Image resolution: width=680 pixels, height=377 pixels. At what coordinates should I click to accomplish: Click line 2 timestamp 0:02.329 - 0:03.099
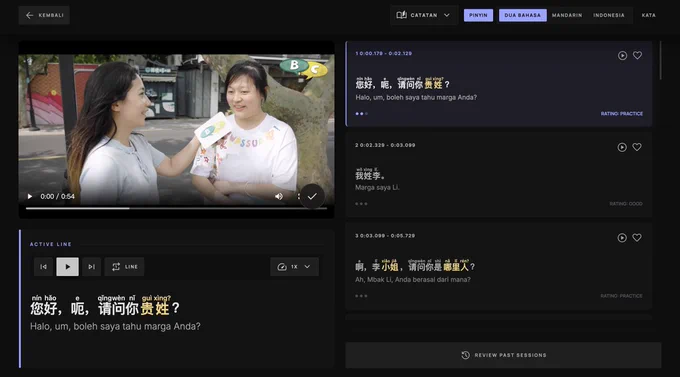[385, 145]
